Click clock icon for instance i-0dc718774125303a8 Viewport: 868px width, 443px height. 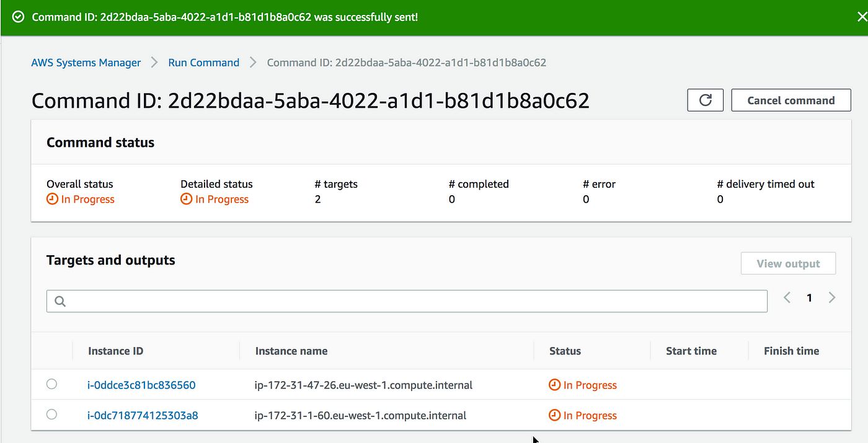pos(555,416)
